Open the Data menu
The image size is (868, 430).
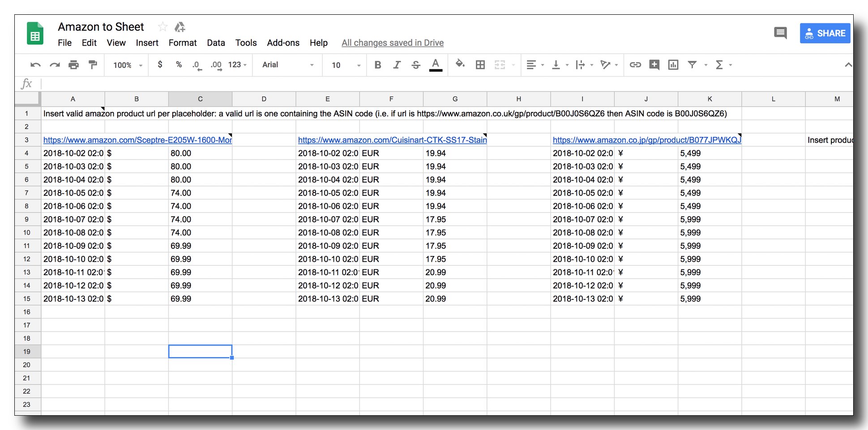point(216,43)
